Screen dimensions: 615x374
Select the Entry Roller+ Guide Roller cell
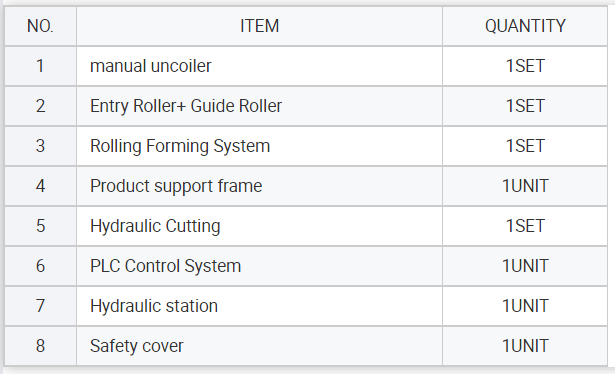point(259,106)
